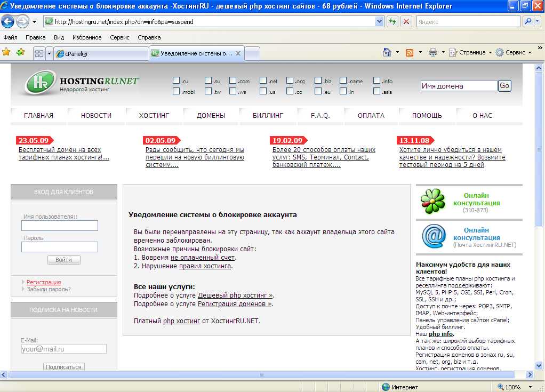545x392 pixels.
Task: Stop loading with the red X icon
Action: pos(406,21)
